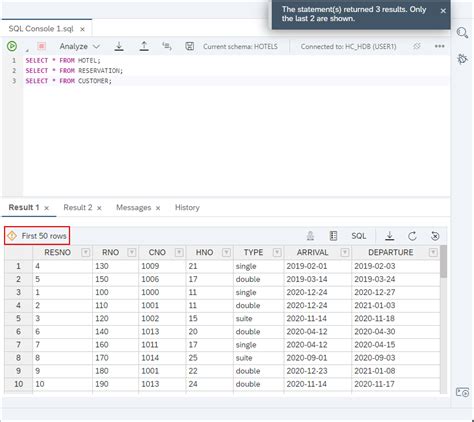Open the History tab
474x422 pixels.
pos(187,207)
